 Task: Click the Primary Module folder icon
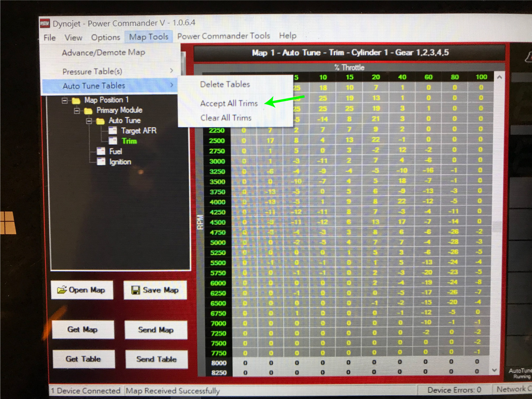tap(88, 110)
